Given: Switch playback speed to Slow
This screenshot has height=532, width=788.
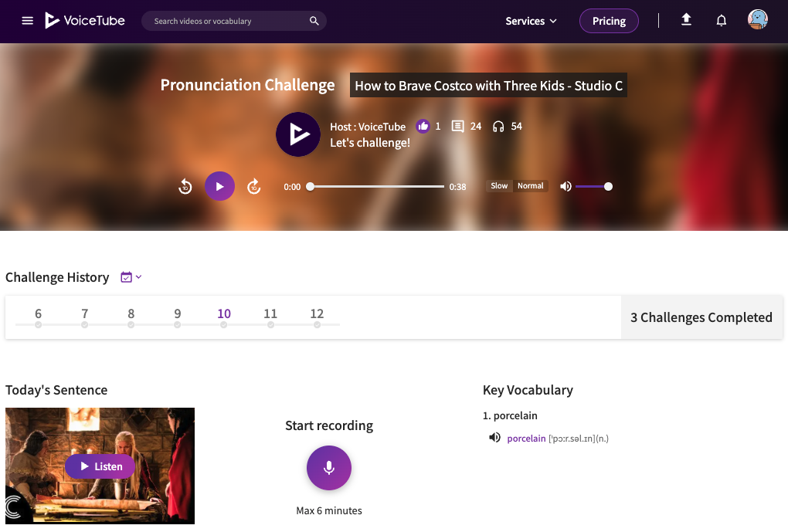Looking at the screenshot, I should coord(499,186).
